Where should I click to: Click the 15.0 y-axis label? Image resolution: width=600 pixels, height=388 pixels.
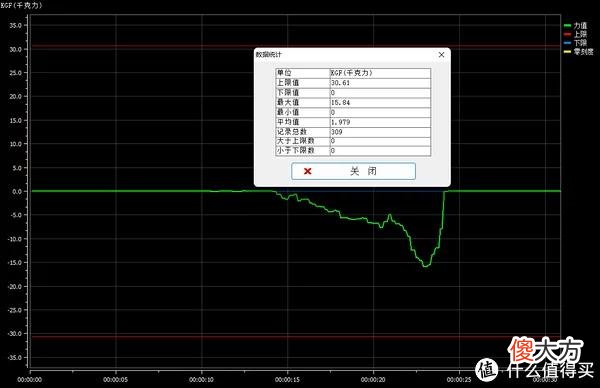(x=16, y=121)
